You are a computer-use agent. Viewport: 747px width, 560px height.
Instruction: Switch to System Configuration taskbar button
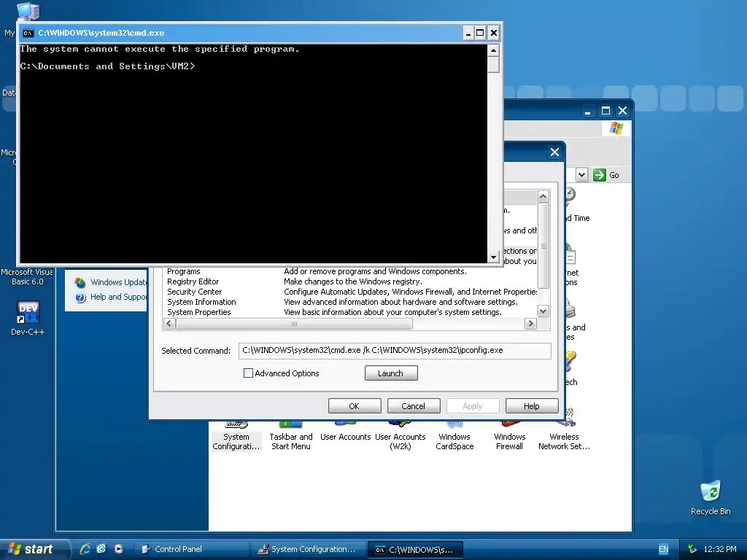click(309, 549)
